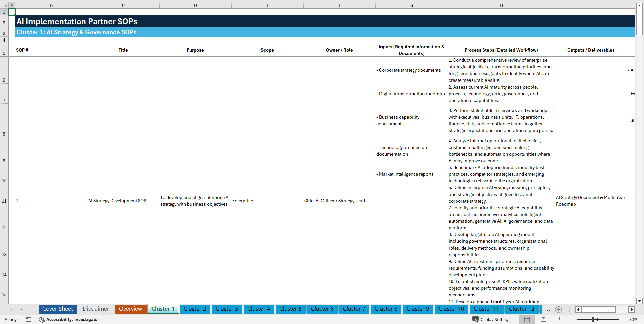Open the Cover Sheet tab
644x324 pixels.
click(58, 309)
